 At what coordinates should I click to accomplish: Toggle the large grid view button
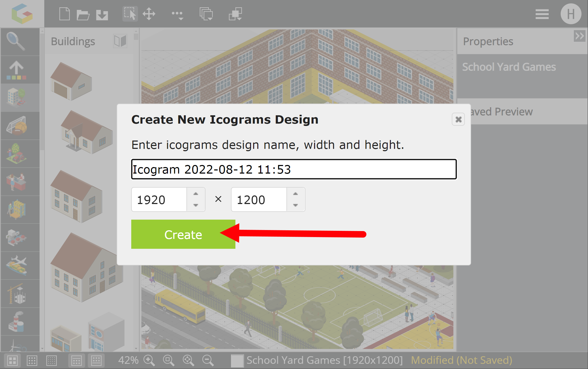(x=12, y=361)
